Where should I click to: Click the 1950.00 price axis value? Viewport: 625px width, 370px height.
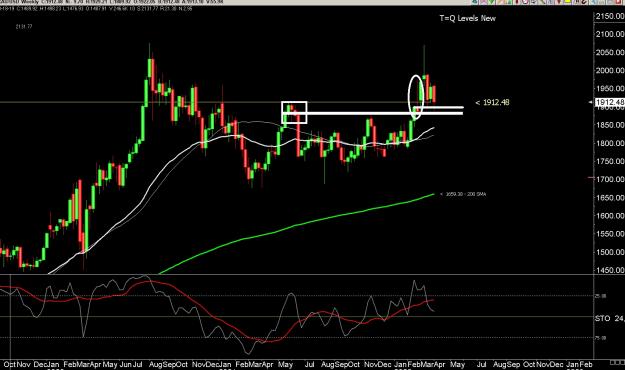point(610,89)
